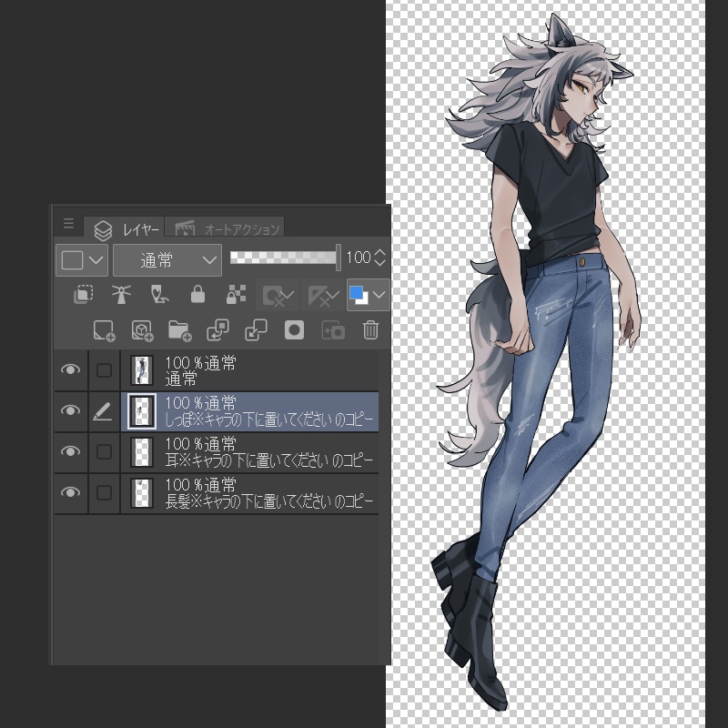Set as reference layer lighthouse icon
Image resolution: width=728 pixels, height=728 pixels.
pyautogui.click(x=121, y=294)
